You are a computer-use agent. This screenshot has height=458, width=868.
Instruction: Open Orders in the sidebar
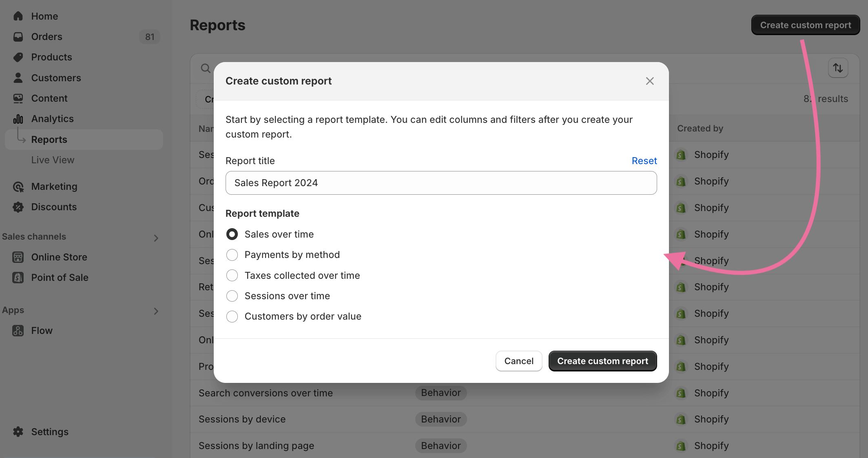(46, 37)
